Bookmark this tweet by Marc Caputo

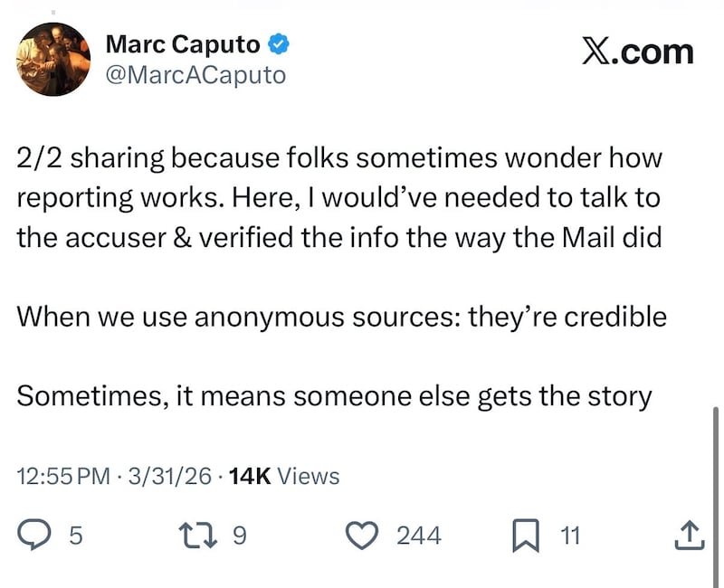pos(526,536)
